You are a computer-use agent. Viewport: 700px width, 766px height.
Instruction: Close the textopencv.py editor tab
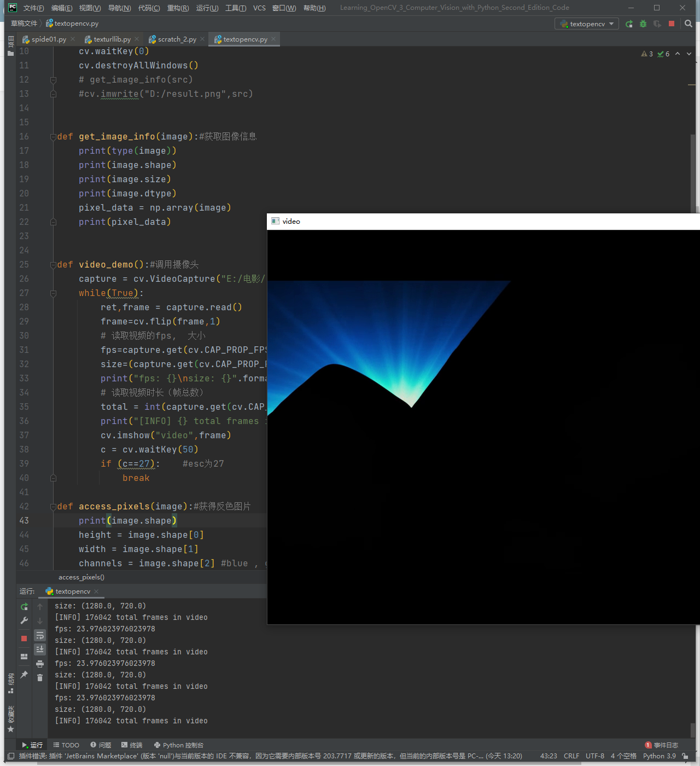273,39
